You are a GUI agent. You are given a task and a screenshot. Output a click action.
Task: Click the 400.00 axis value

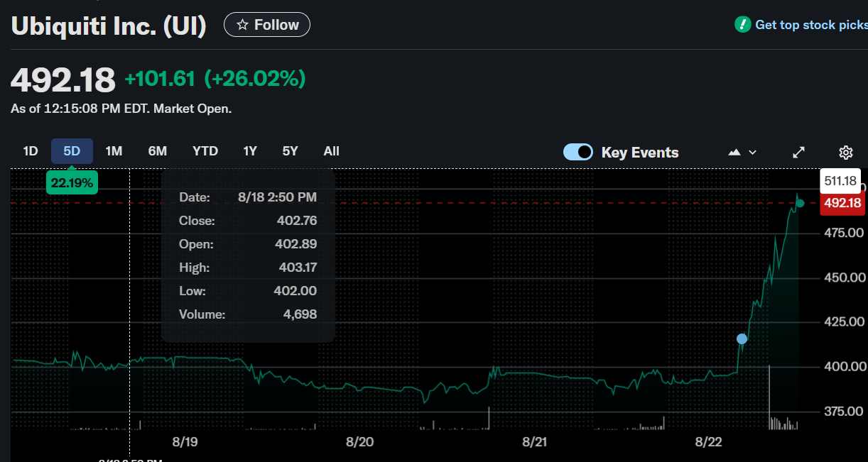coord(845,367)
